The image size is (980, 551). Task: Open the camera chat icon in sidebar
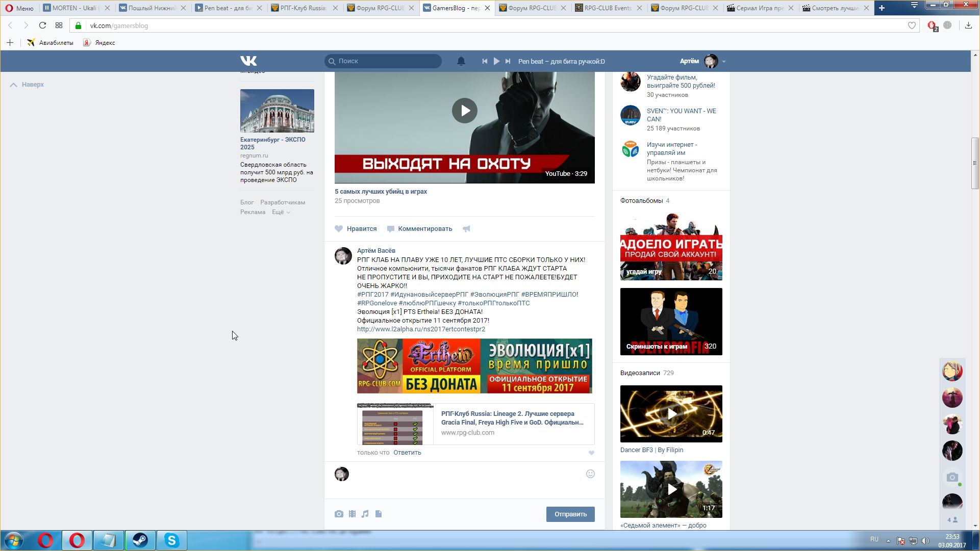pos(952,478)
